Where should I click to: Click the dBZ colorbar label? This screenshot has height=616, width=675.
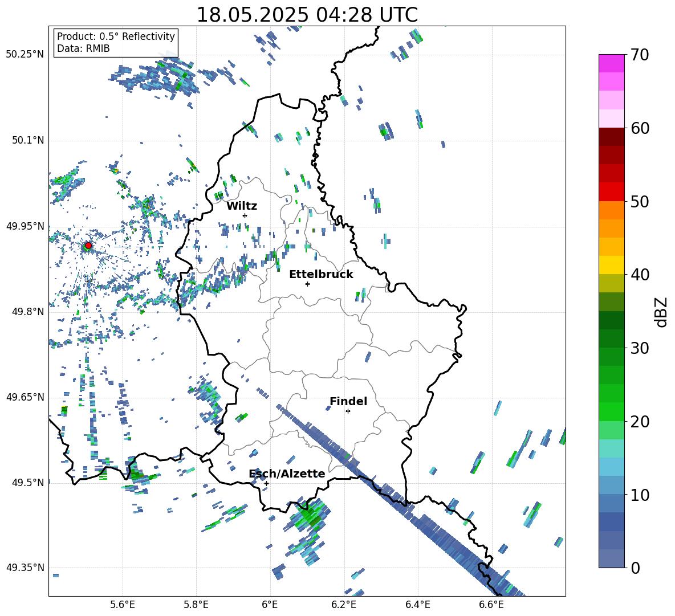662,312
